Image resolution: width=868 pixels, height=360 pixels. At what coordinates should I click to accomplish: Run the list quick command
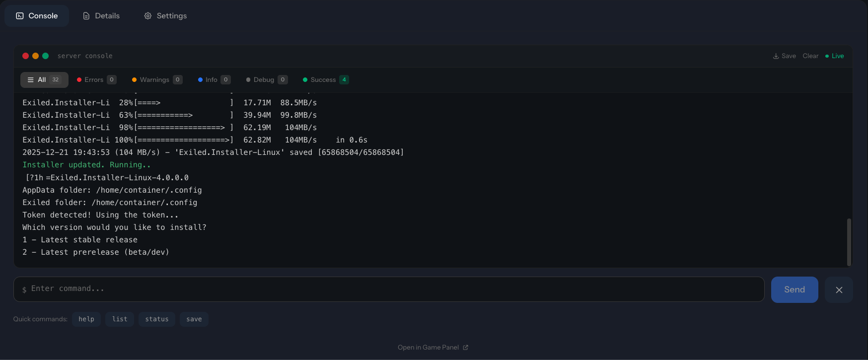pos(120,319)
